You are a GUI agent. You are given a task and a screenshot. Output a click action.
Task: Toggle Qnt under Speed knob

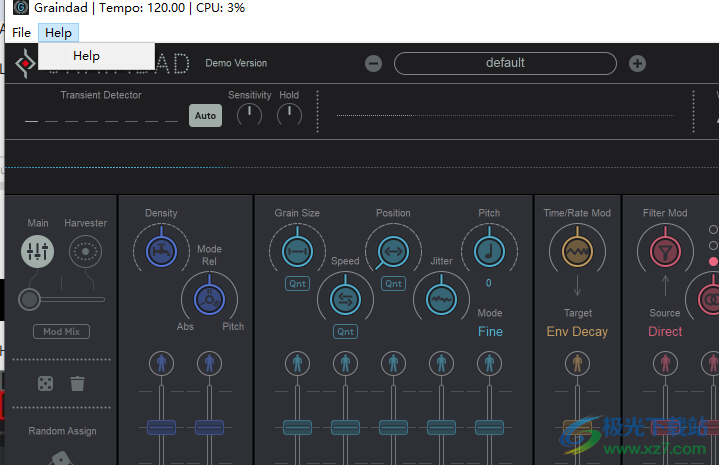(345, 331)
